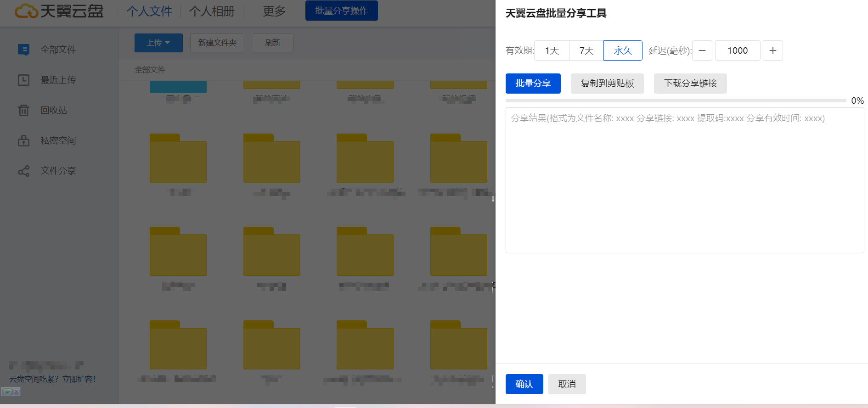
Task: Confirm with the 确认 button
Action: pyautogui.click(x=524, y=384)
